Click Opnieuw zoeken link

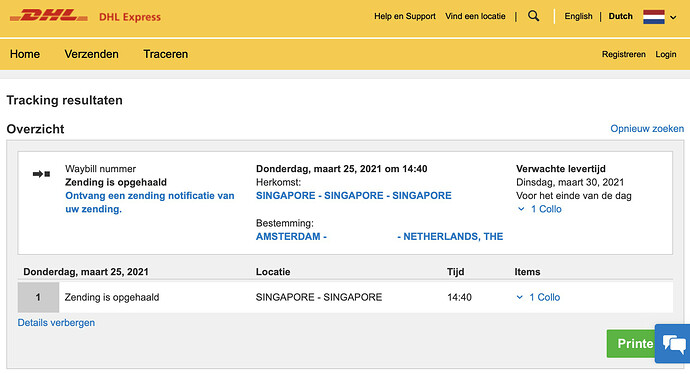click(647, 128)
